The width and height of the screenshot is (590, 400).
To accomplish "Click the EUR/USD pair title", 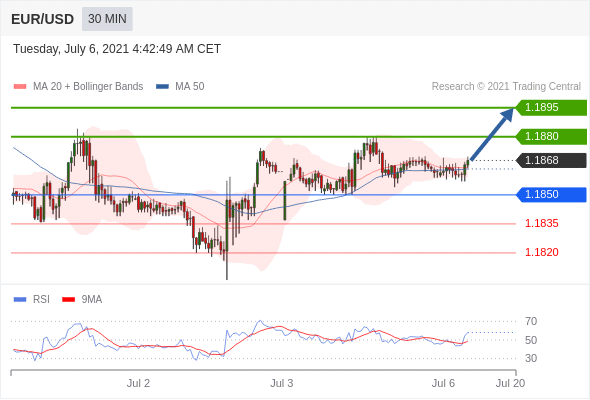I will click(x=43, y=19).
